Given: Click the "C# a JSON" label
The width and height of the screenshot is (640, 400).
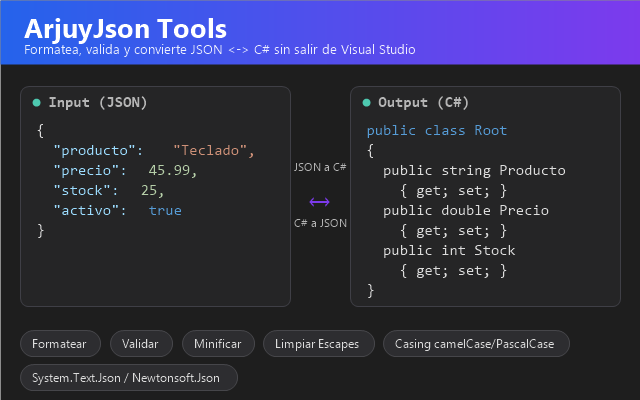Looking at the screenshot, I should pyautogui.click(x=320, y=223).
